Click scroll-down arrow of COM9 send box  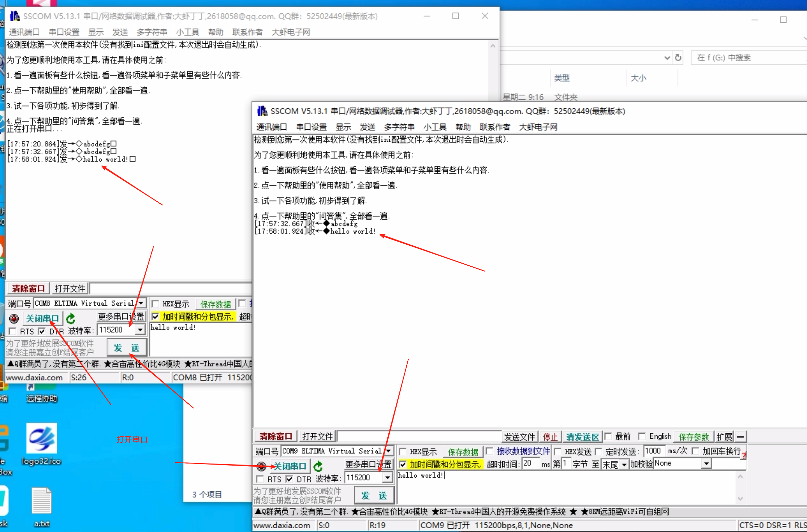(x=741, y=499)
